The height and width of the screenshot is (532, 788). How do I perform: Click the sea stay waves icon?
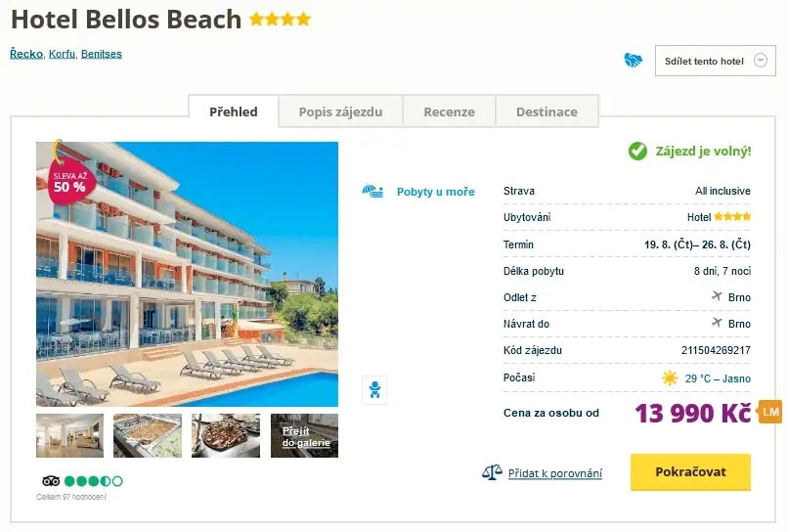tap(372, 191)
